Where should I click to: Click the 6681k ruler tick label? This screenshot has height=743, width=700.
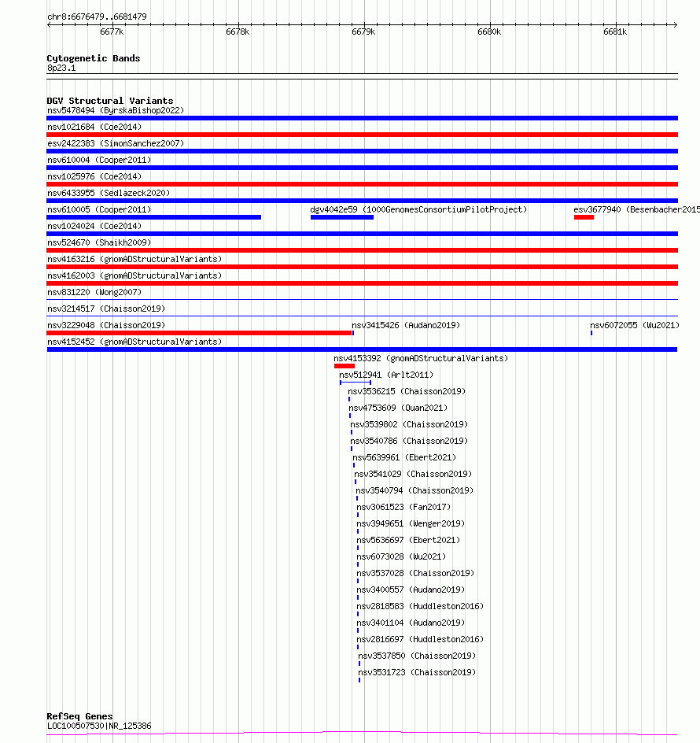coord(615,31)
